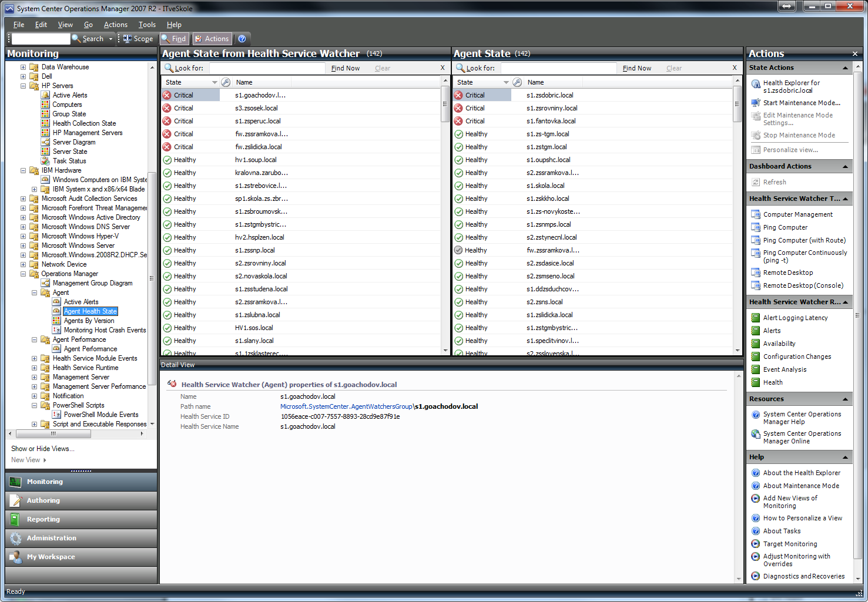Select the hv1.soup.local healthy row
Viewport: 868px width, 602px height.
tap(301, 160)
